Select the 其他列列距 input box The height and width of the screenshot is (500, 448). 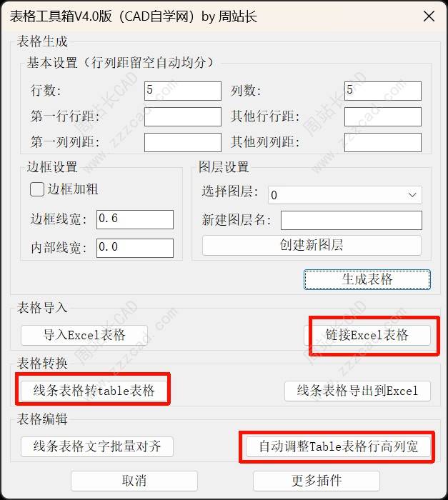pos(383,142)
